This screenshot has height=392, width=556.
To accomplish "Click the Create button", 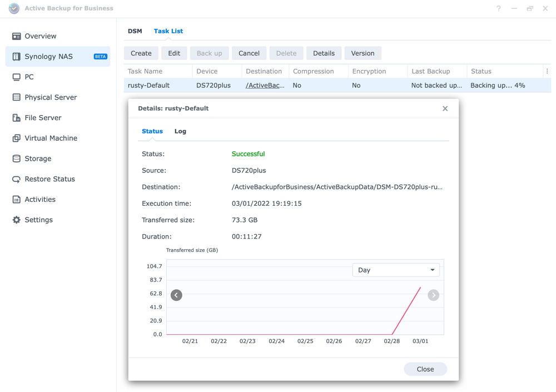I will coord(141,53).
